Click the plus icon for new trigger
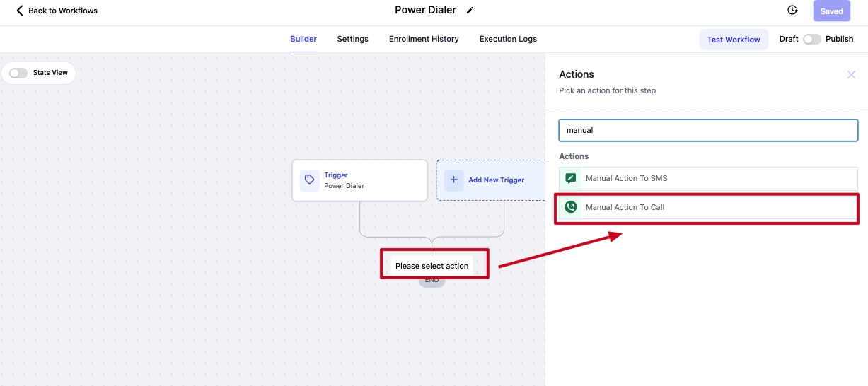 coord(454,180)
